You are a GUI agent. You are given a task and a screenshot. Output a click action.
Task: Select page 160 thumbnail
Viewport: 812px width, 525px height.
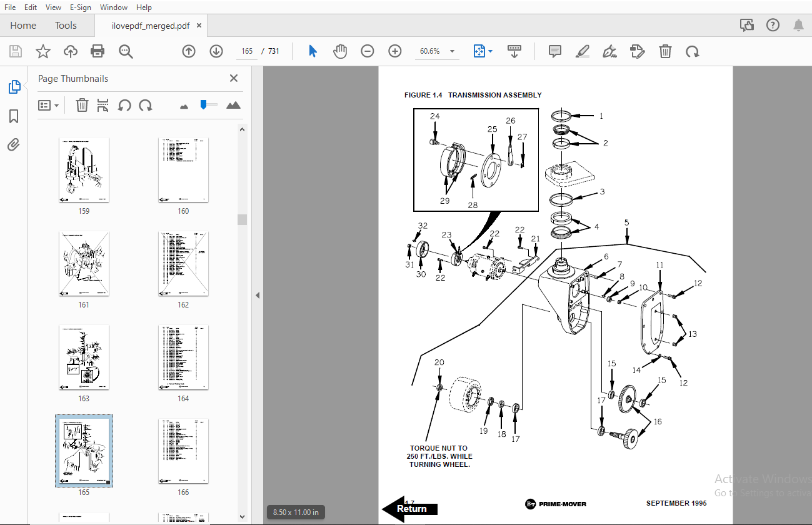[183, 169]
